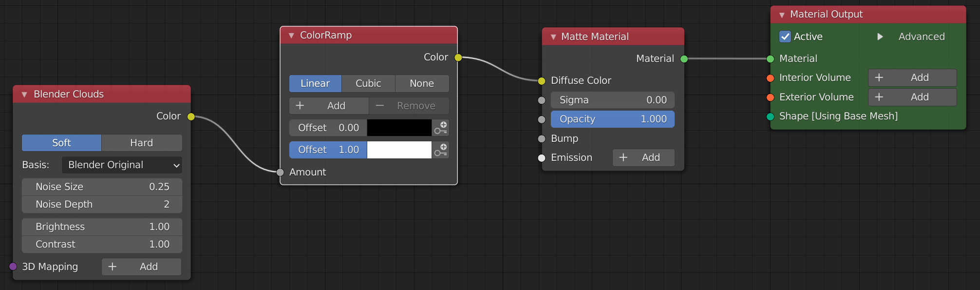980x290 pixels.
Task: Expand the Advanced section in Material Output
Action: tap(880, 37)
